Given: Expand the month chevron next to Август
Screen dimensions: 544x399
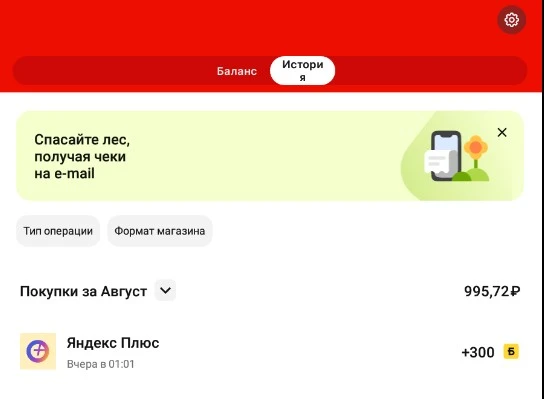Looking at the screenshot, I should coord(165,290).
